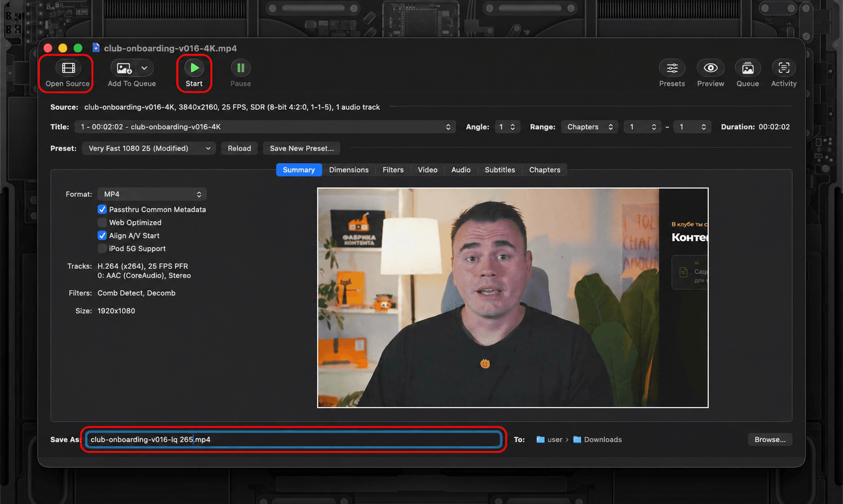Start the encode with the green play button
The image size is (843, 504).
pyautogui.click(x=194, y=67)
